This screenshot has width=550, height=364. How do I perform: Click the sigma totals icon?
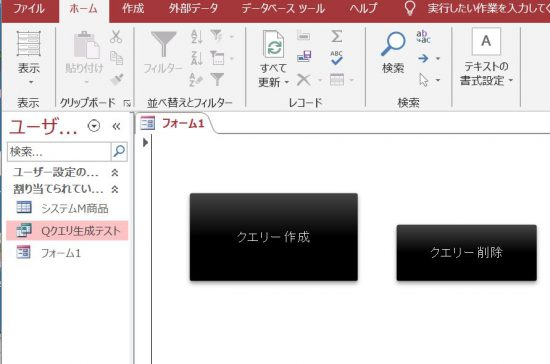(x=337, y=36)
